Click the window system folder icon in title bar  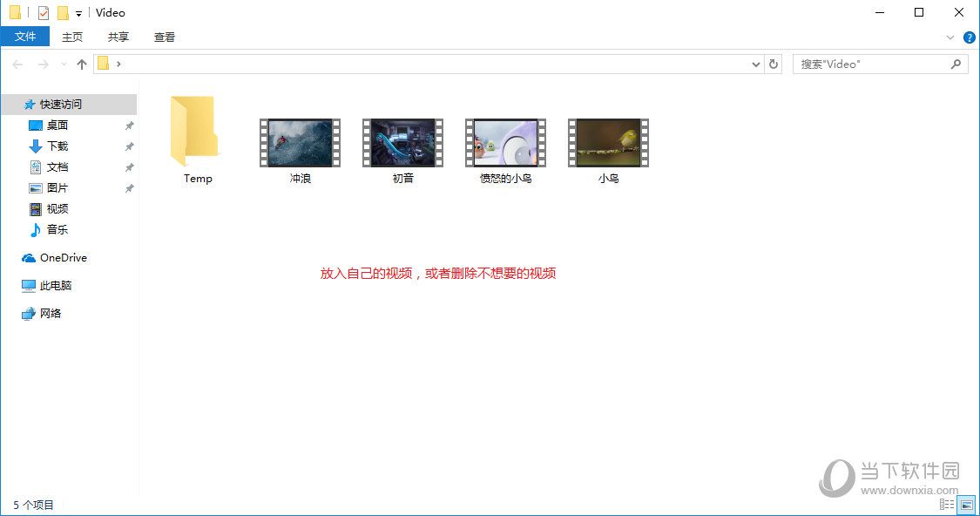coord(16,12)
